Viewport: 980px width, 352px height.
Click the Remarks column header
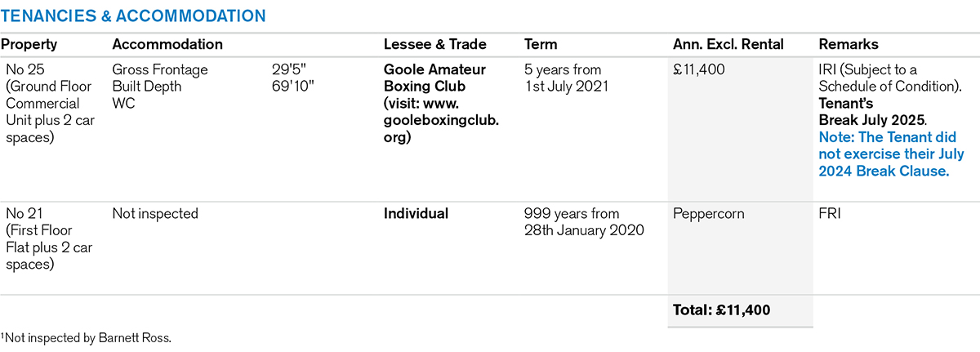point(849,45)
